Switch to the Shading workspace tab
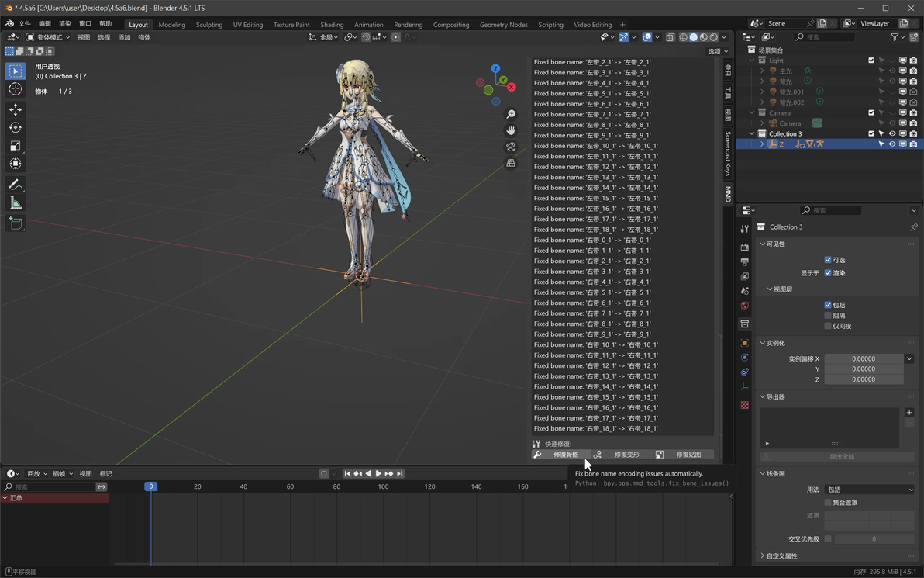Viewport: 924px width, 578px height. click(x=332, y=25)
